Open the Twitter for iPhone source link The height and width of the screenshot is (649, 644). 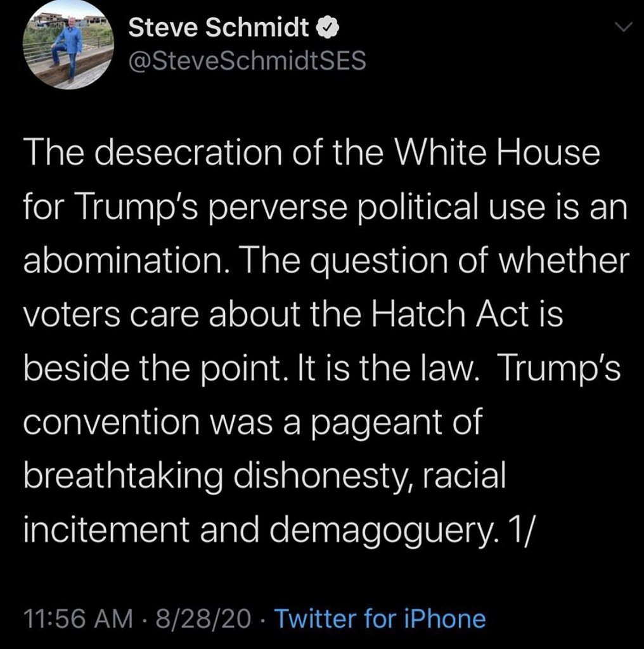point(380,618)
